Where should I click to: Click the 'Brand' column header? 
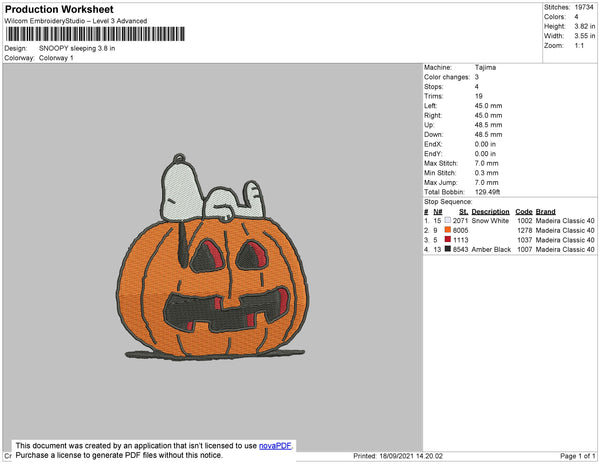545,212
